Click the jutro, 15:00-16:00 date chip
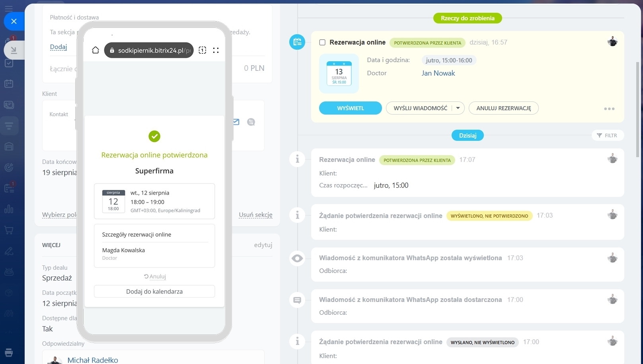This screenshot has height=364, width=643. [449, 60]
